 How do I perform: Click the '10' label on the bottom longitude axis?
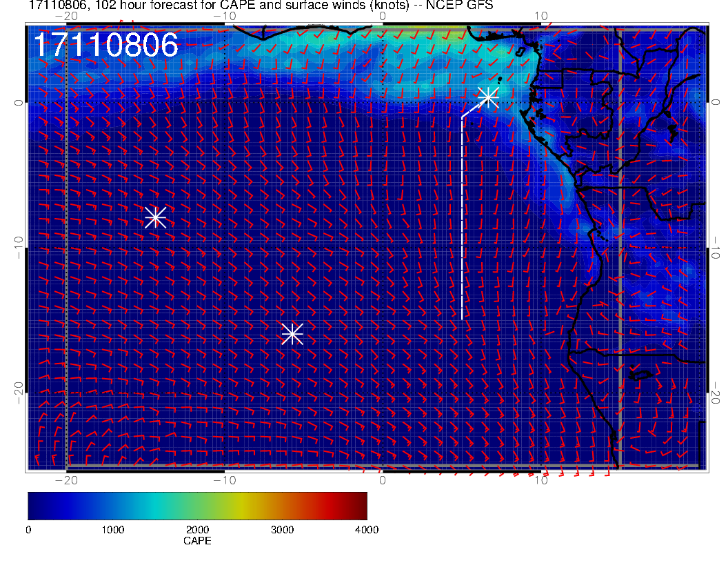pos(541,480)
